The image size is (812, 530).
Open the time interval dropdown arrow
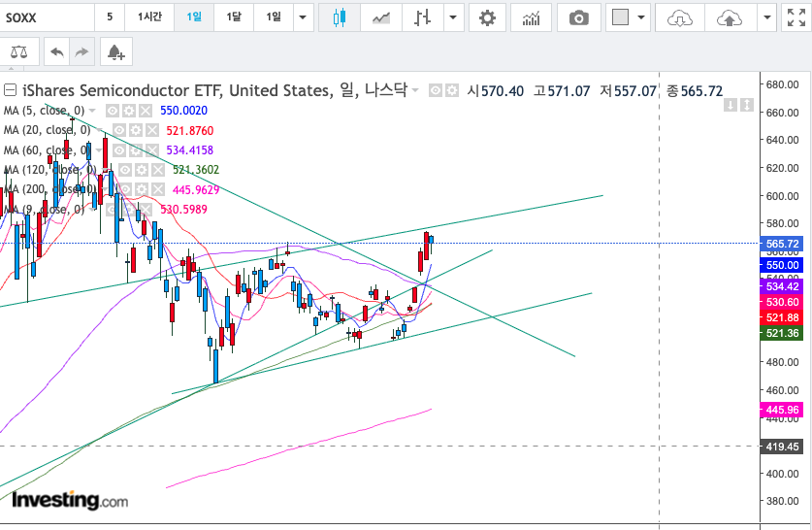tap(303, 18)
